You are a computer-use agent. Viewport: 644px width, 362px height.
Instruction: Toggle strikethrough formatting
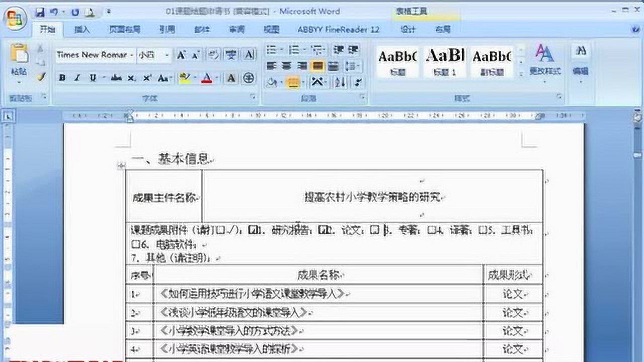(116, 78)
